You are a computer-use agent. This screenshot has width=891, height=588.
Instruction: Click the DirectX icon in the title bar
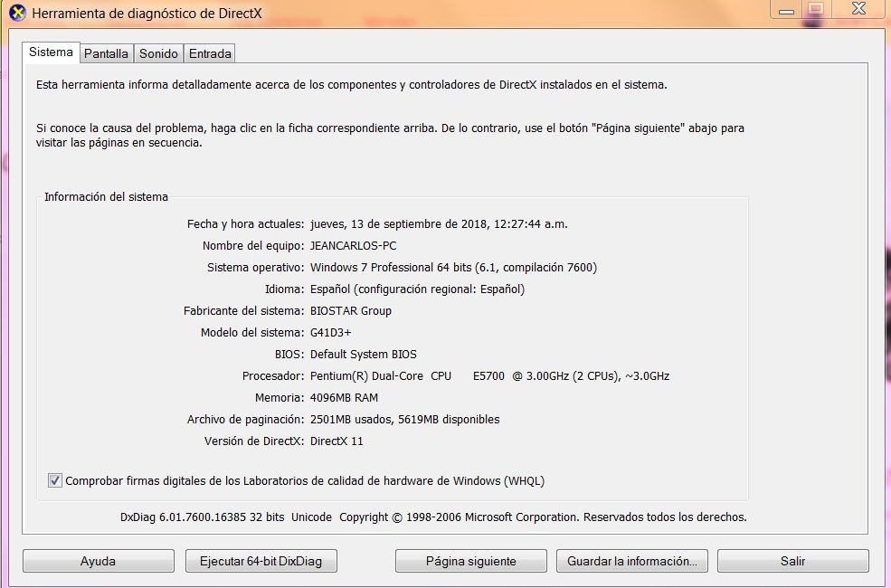tap(17, 13)
